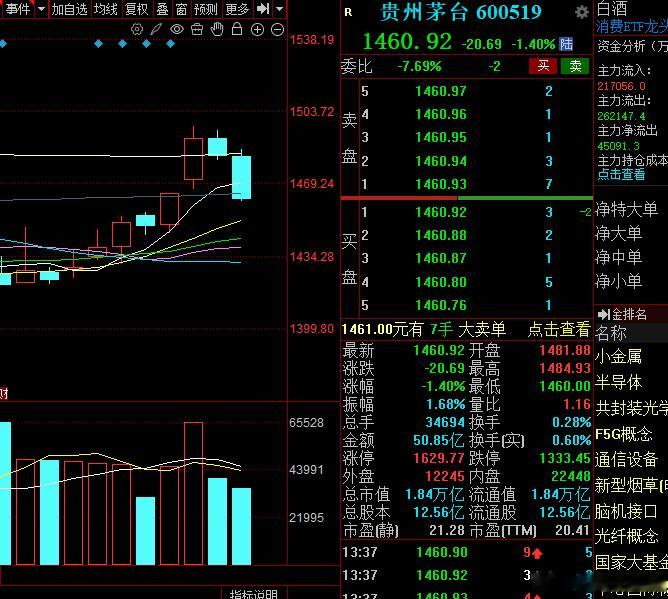Open the 更多 more menu
The width and height of the screenshot is (668, 599).
point(237,9)
